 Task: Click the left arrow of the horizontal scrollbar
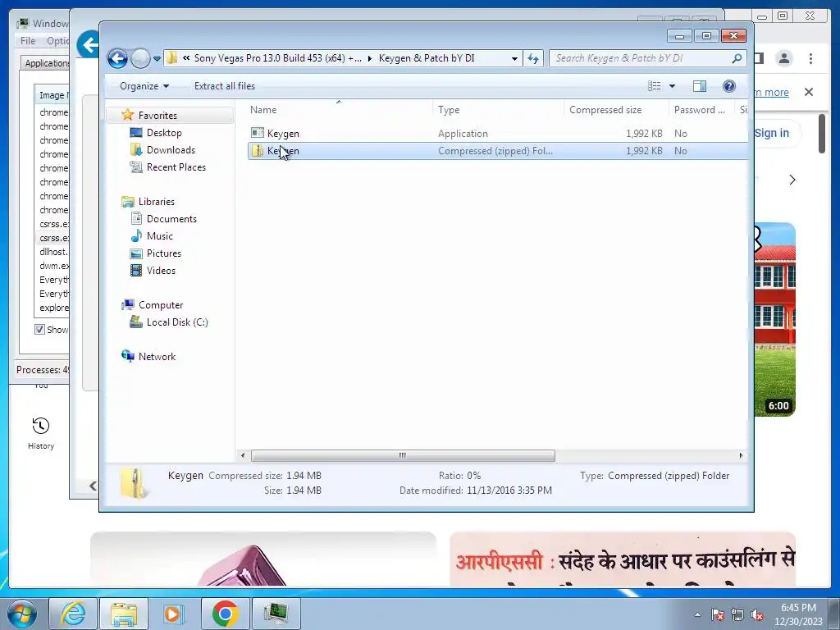pos(243,456)
